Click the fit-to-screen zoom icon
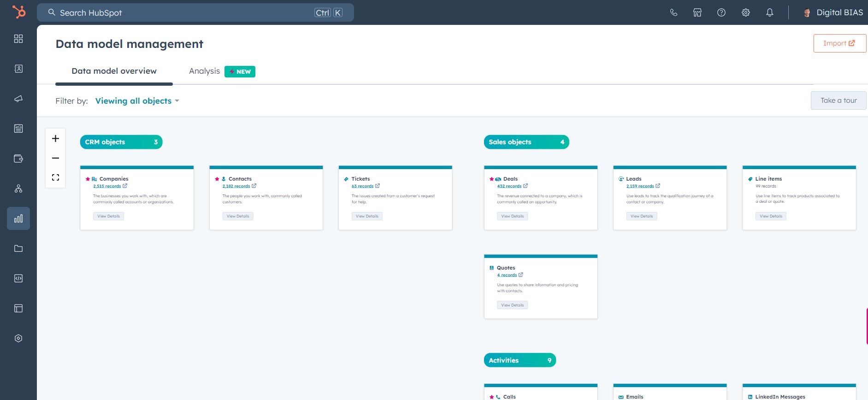 click(55, 177)
